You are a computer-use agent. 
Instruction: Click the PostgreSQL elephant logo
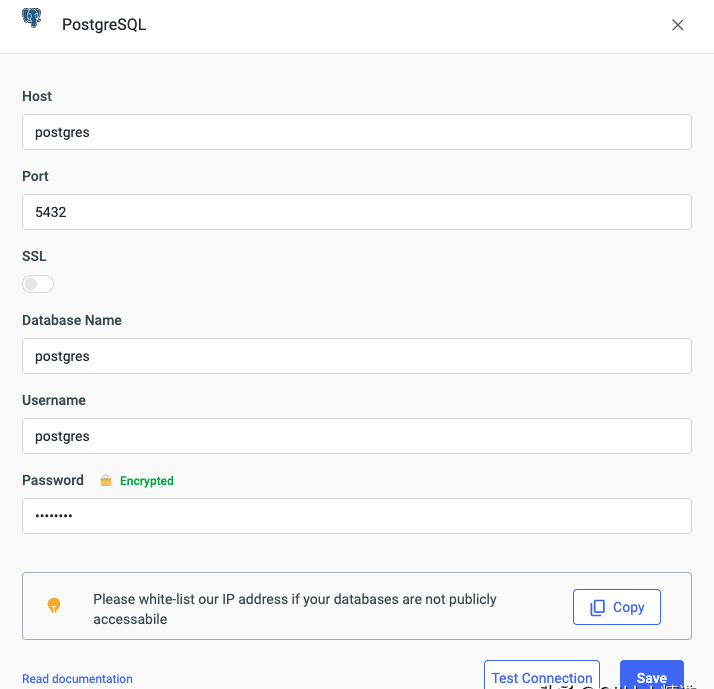[31, 18]
